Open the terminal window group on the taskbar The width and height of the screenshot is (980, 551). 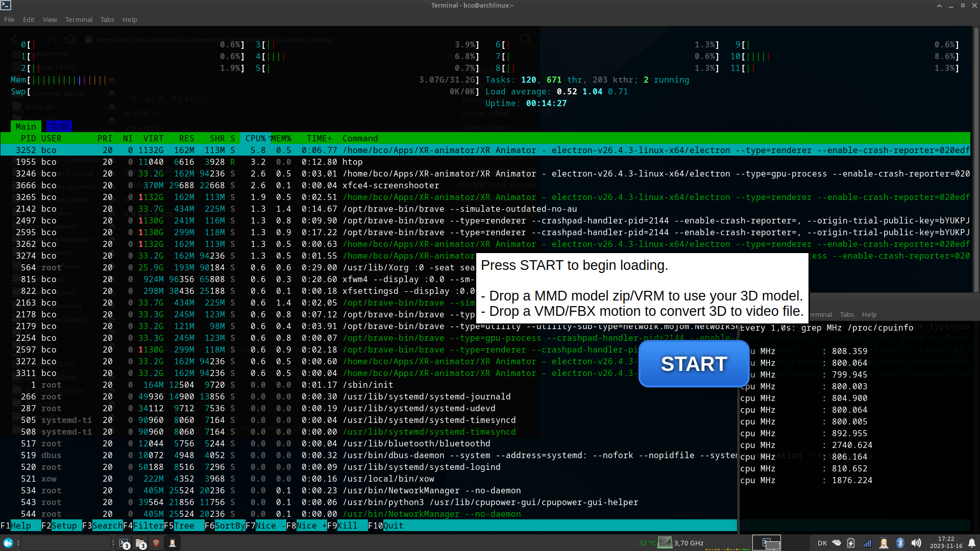pos(124,543)
